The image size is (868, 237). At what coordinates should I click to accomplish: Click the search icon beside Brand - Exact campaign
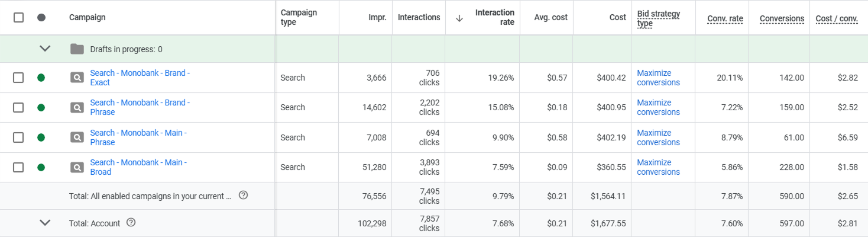click(x=77, y=78)
